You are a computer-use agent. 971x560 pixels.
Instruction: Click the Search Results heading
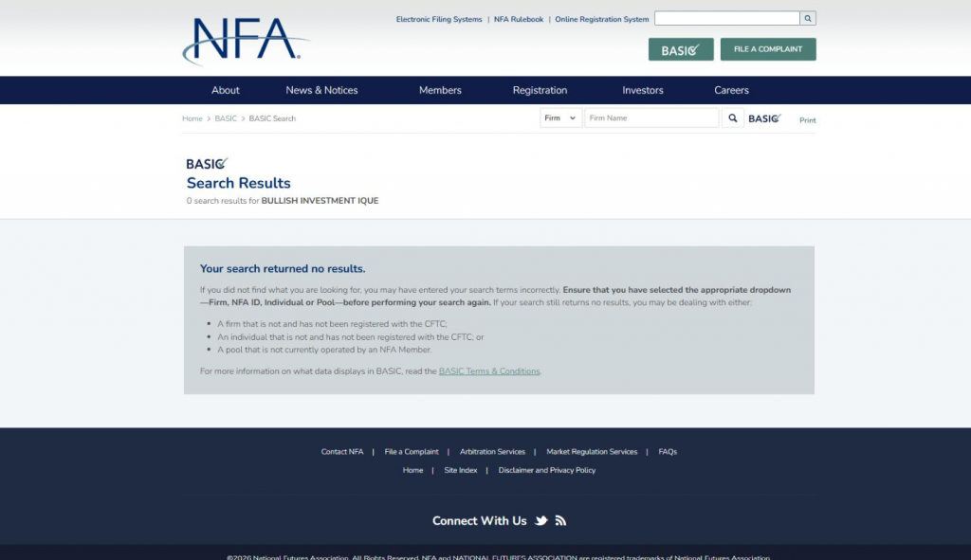click(238, 183)
